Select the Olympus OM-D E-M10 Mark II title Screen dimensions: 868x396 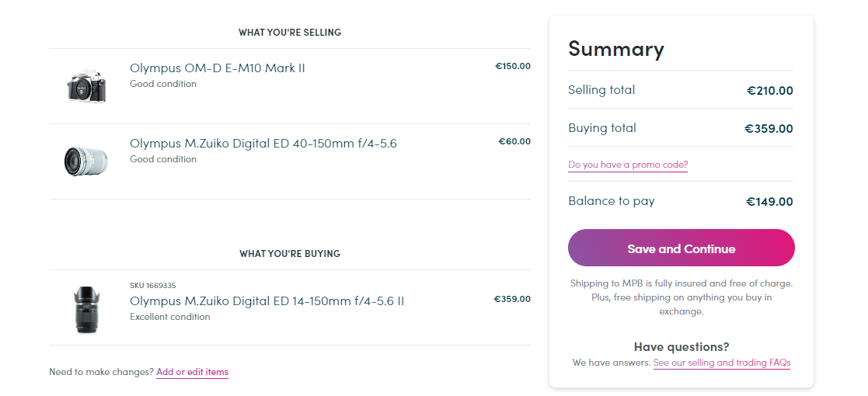point(218,68)
